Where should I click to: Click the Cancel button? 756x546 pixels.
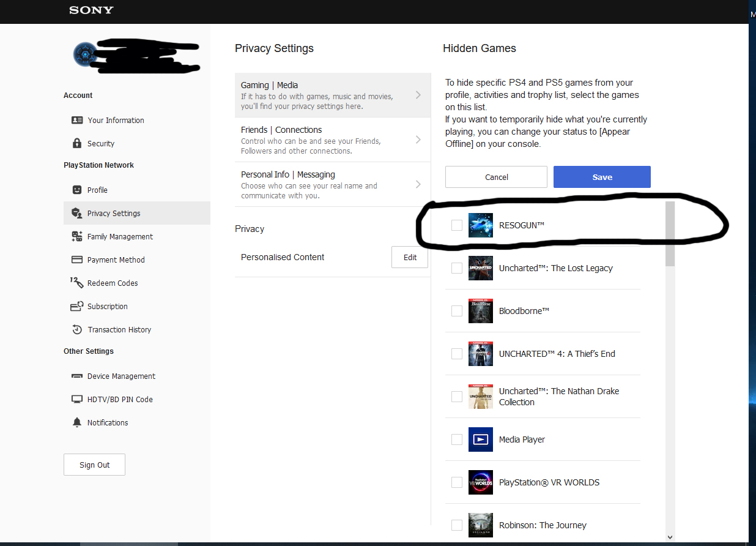(496, 177)
